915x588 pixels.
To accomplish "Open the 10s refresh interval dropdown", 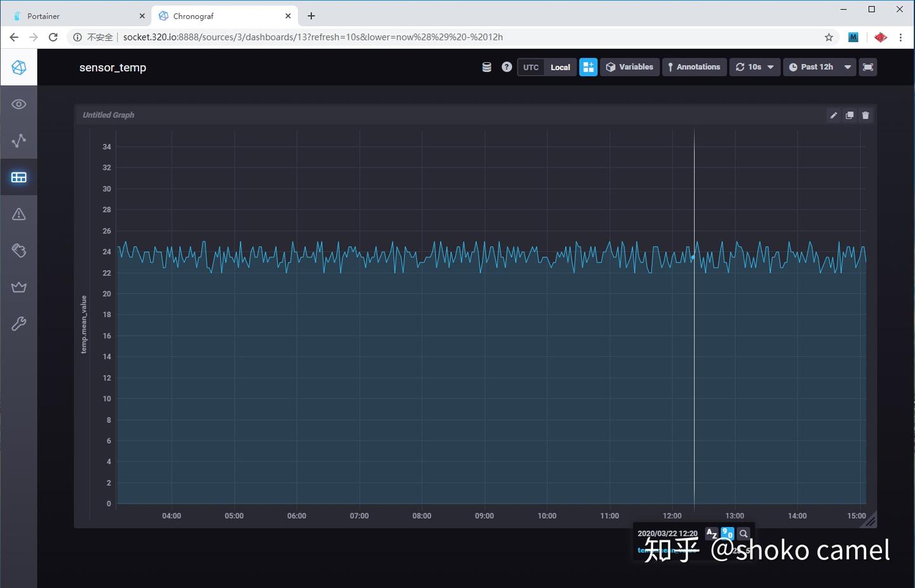I will (755, 67).
